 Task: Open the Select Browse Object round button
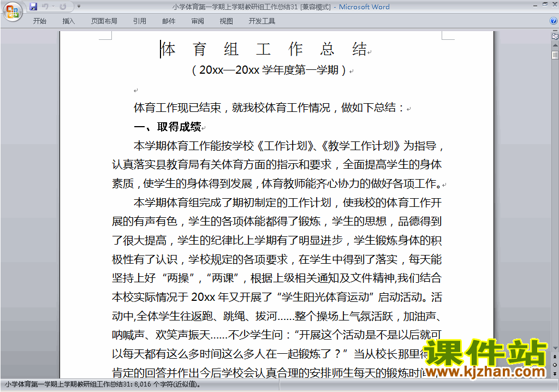point(555,365)
